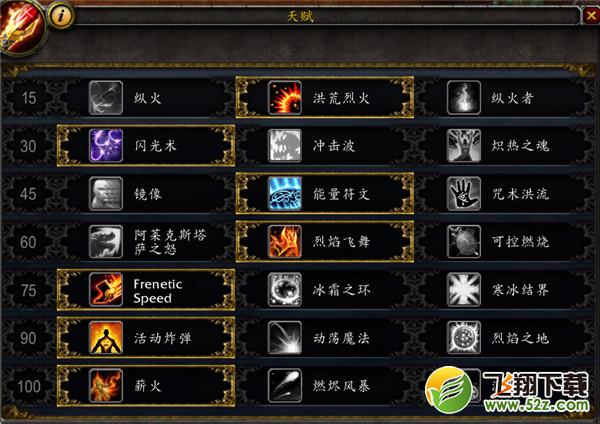Select the 闪光术 purple icon

click(x=106, y=146)
